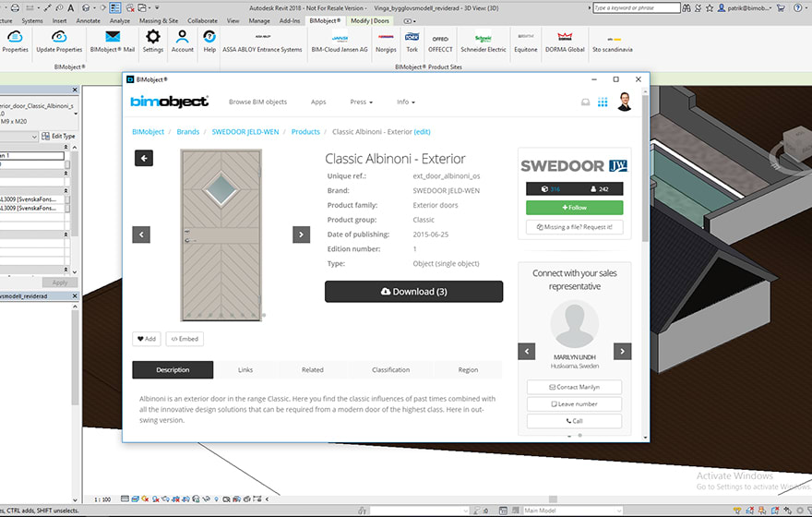
Task: Click the shopping cart icon in title bar
Action: 781,7
